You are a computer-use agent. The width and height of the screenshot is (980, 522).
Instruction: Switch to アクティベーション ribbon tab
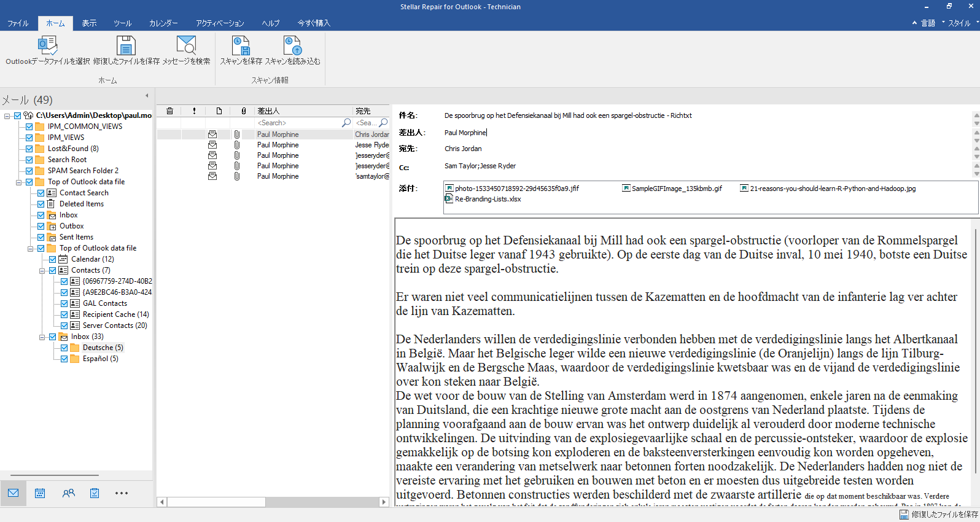[x=220, y=23]
